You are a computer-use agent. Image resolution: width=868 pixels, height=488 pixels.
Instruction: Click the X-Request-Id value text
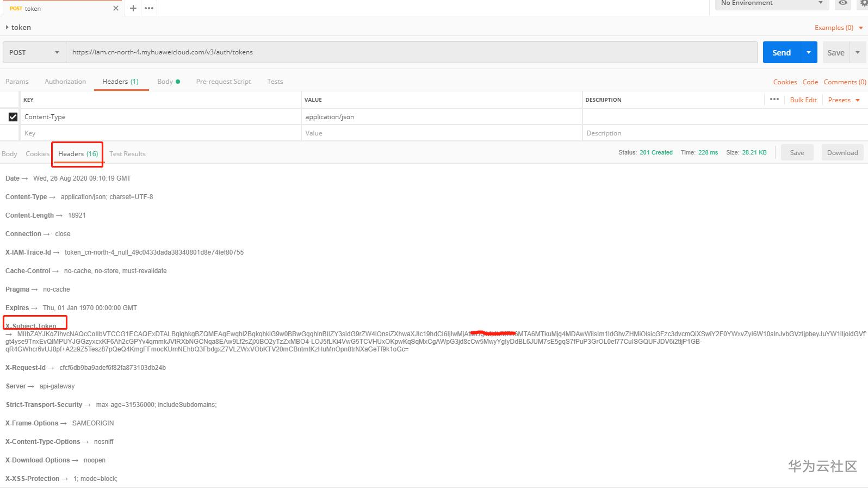(113, 368)
